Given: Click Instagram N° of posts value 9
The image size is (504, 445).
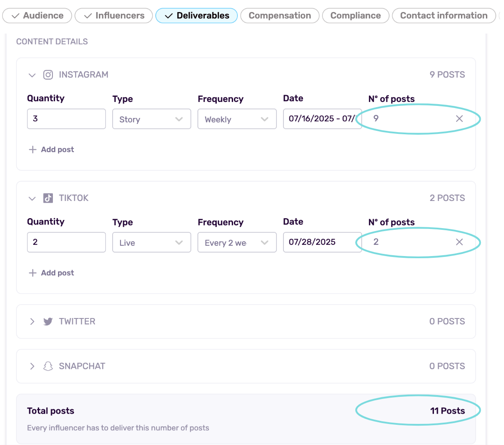Looking at the screenshot, I should pos(376,118).
